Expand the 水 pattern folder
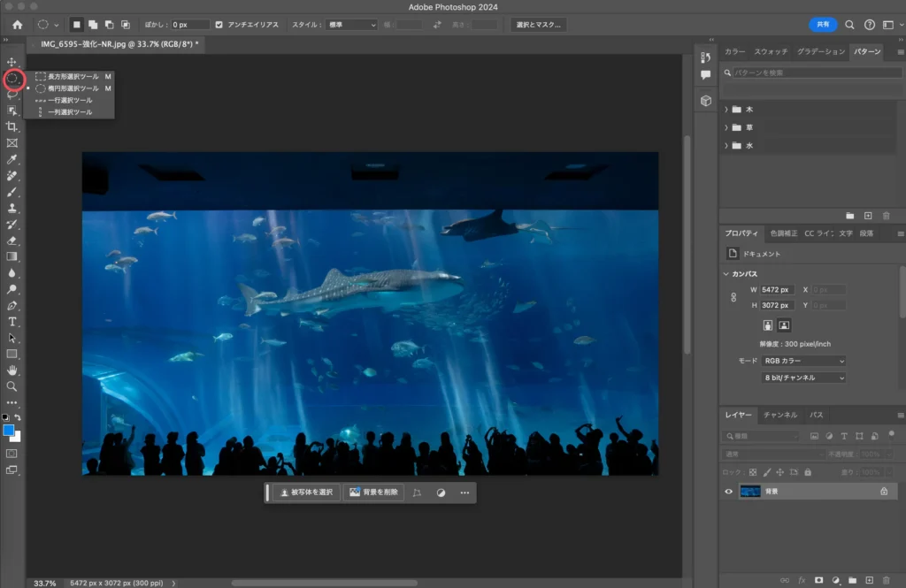This screenshot has width=906, height=588. tap(726, 146)
